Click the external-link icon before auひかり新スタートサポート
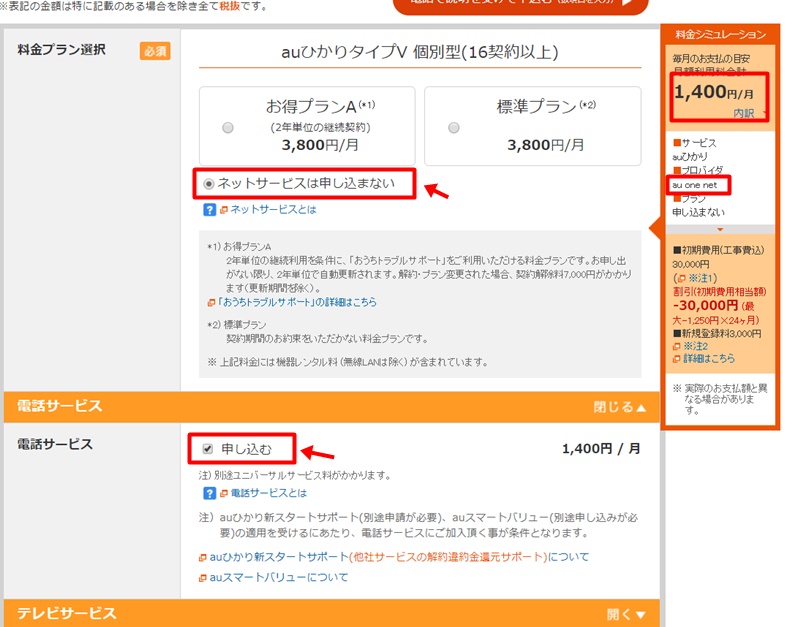The image size is (800, 627). (203, 558)
